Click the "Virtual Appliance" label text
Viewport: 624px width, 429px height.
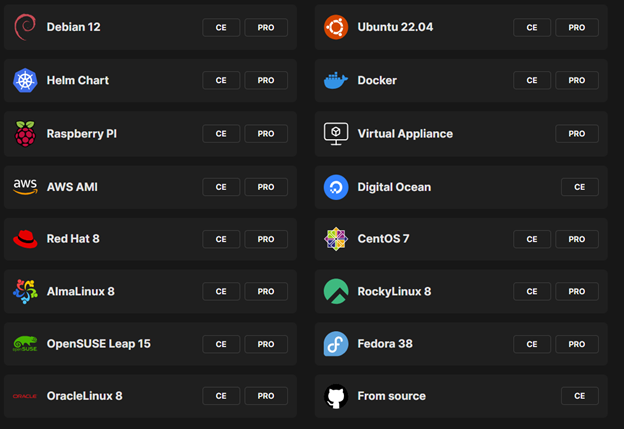(x=405, y=134)
